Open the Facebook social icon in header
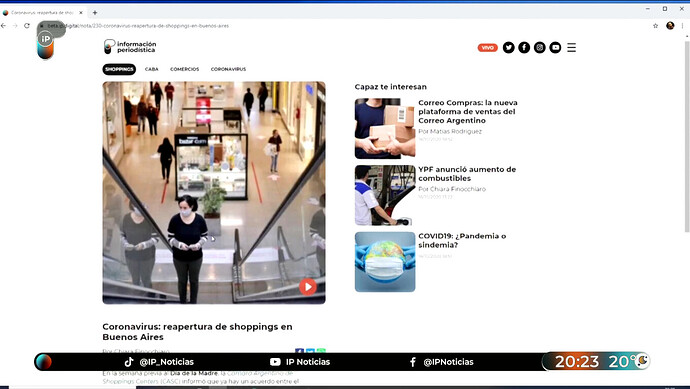 click(x=524, y=48)
